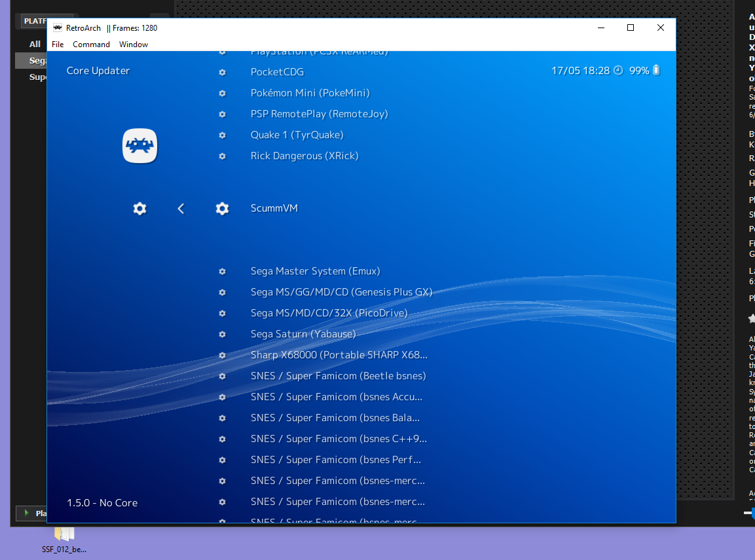The height and width of the screenshot is (560, 755).
Task: Select SNES / Super Famicom (bsnes Perf...)
Action: coord(336,459)
